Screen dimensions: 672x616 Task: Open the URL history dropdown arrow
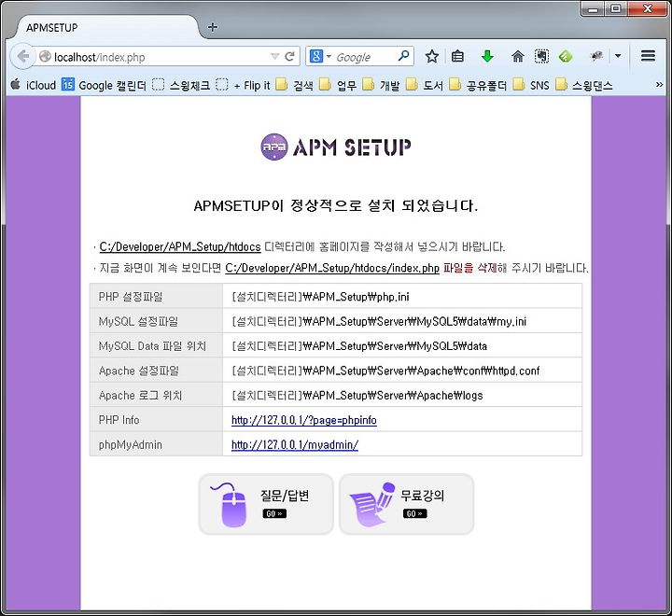pyautogui.click(x=275, y=57)
